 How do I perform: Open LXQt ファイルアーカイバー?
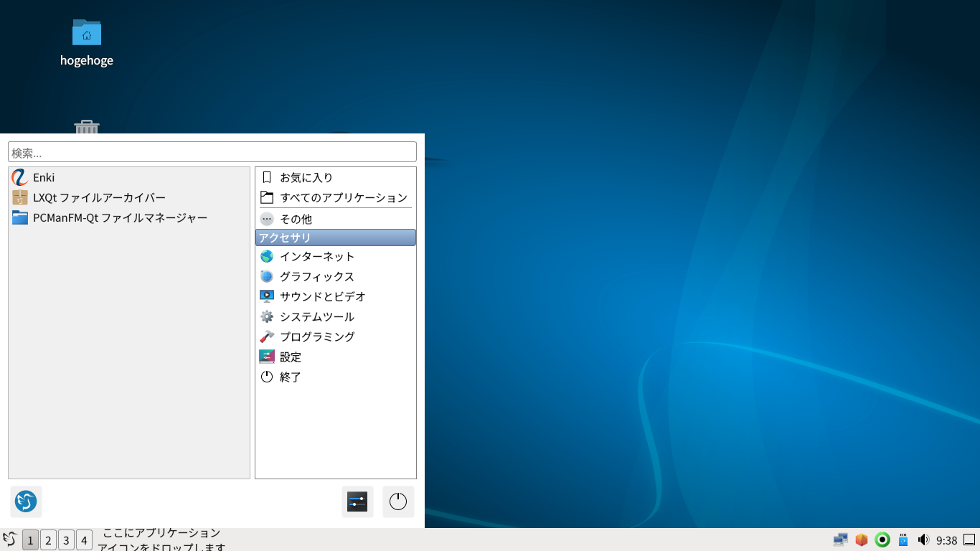pos(98,197)
